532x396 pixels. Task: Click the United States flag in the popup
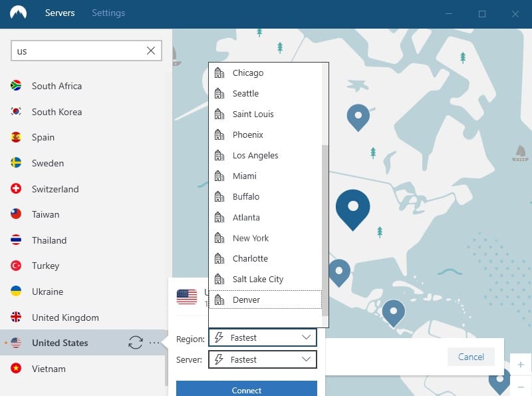click(x=187, y=297)
